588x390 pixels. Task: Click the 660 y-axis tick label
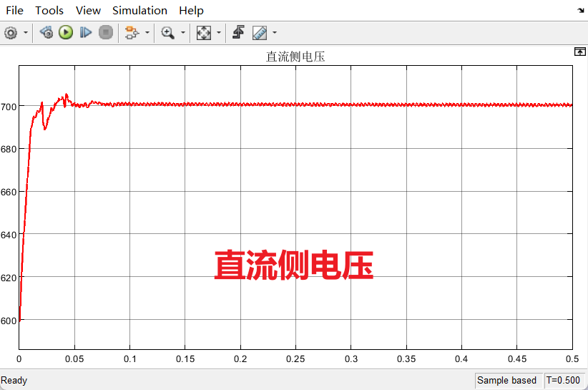click(x=9, y=192)
